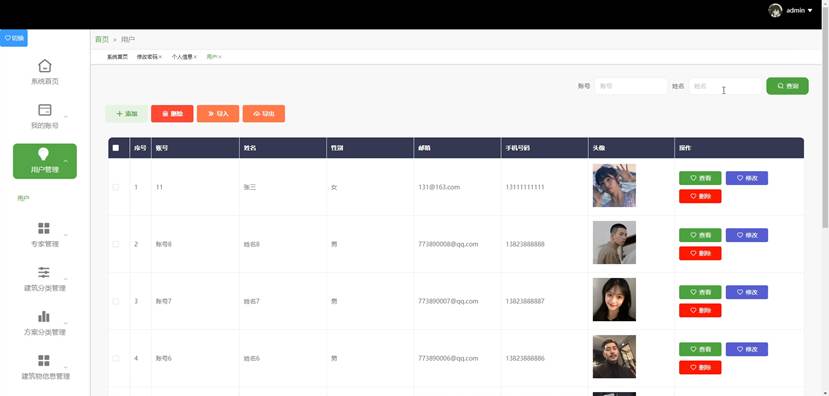Click the 首页 breadcrumb link
Image resolution: width=829 pixels, height=396 pixels.
pos(102,40)
